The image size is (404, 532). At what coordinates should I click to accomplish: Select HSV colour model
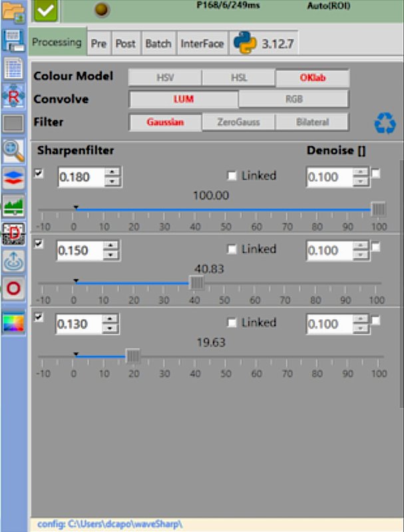click(165, 78)
